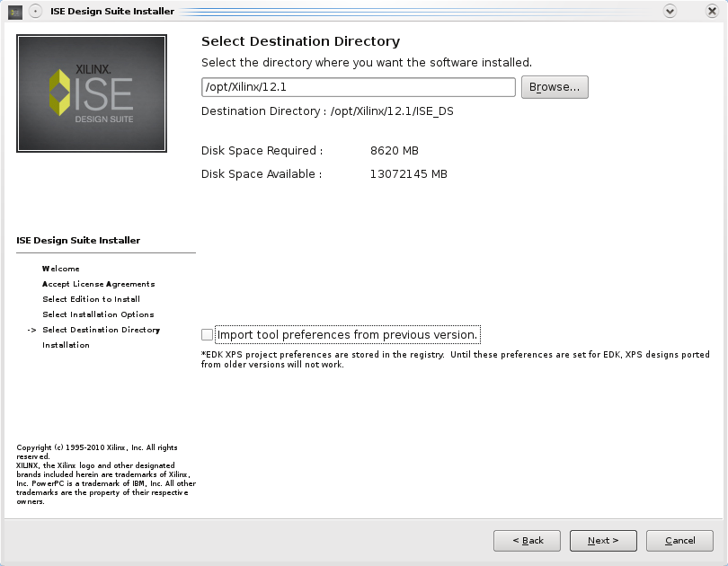Image resolution: width=728 pixels, height=566 pixels.
Task: Cancel the installation
Action: [679, 541]
